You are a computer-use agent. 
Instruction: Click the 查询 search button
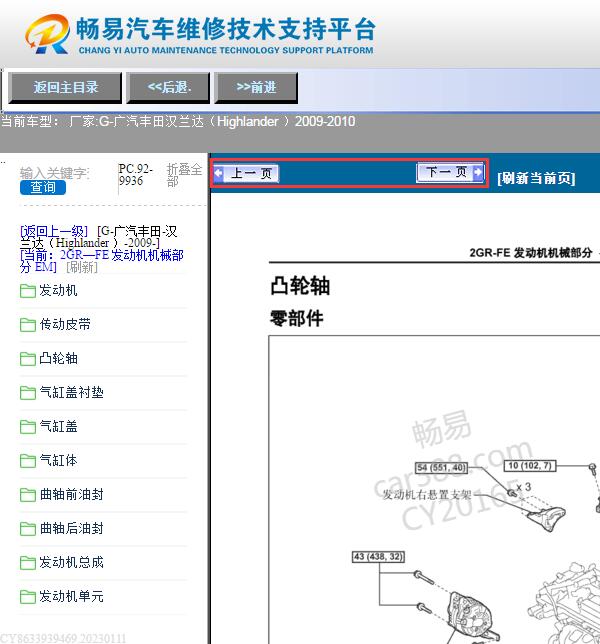[43, 187]
